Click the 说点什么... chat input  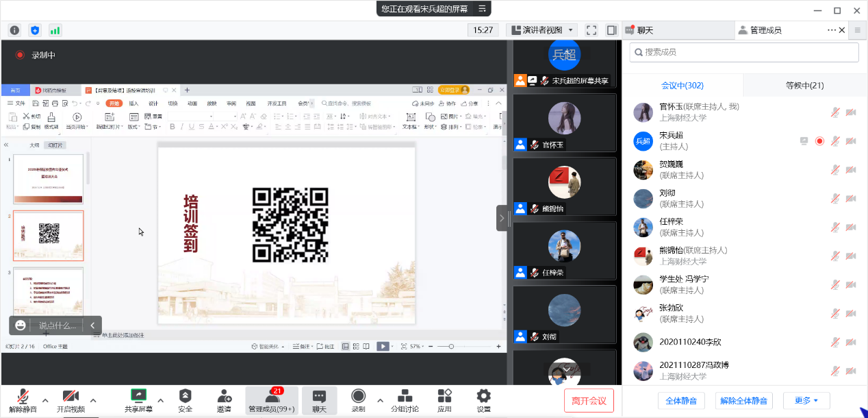point(58,325)
